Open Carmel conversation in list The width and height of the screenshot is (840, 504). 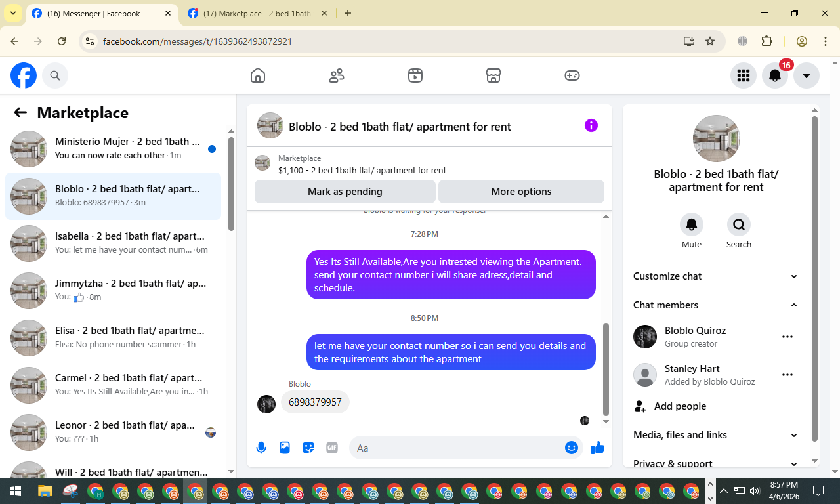pos(113,385)
